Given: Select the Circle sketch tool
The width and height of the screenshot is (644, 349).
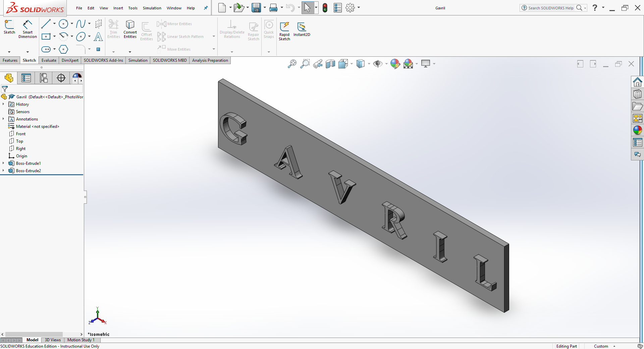Looking at the screenshot, I should [63, 24].
